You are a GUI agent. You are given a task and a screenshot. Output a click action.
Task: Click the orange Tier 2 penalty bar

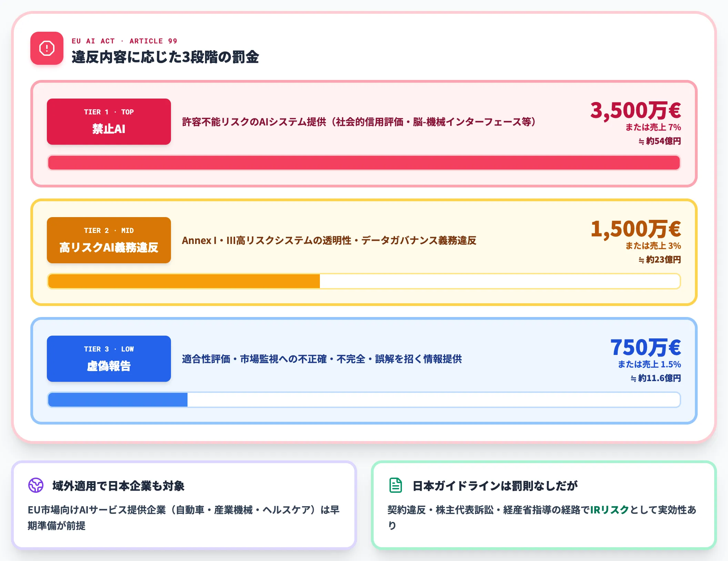point(184,281)
